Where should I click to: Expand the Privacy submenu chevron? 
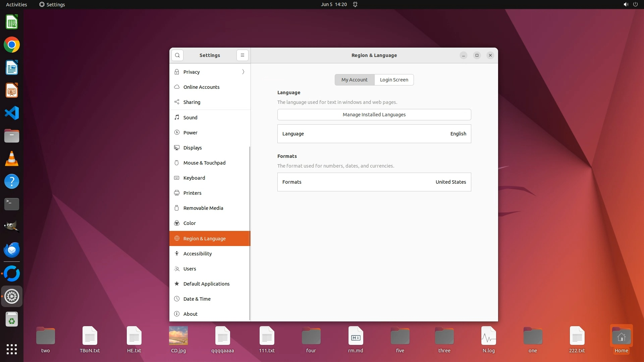243,72
